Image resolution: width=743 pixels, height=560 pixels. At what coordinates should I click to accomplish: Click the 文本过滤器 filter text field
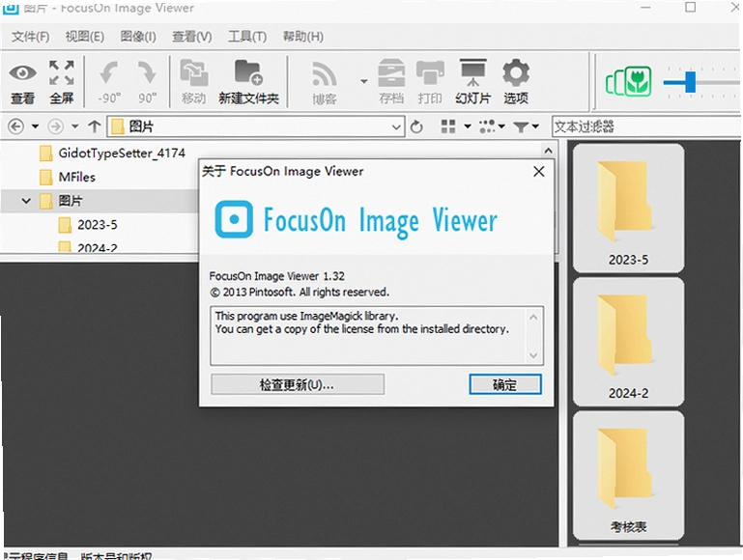[x=645, y=126]
